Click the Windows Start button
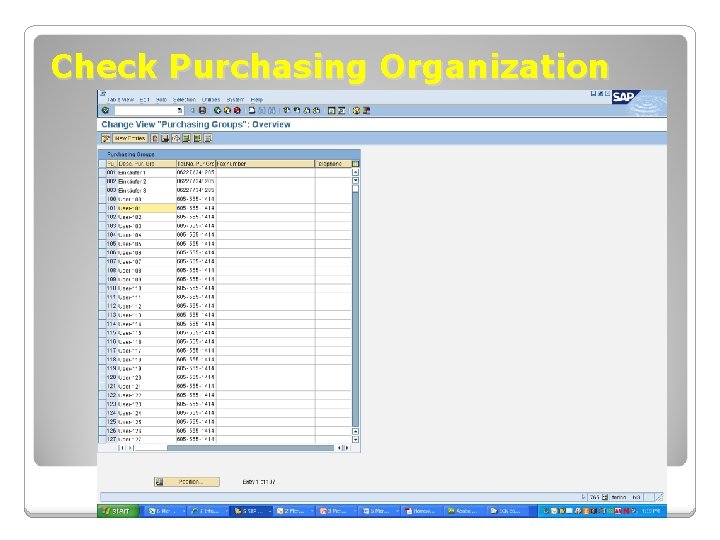Screen dimensions: 720x540 click(x=118, y=511)
